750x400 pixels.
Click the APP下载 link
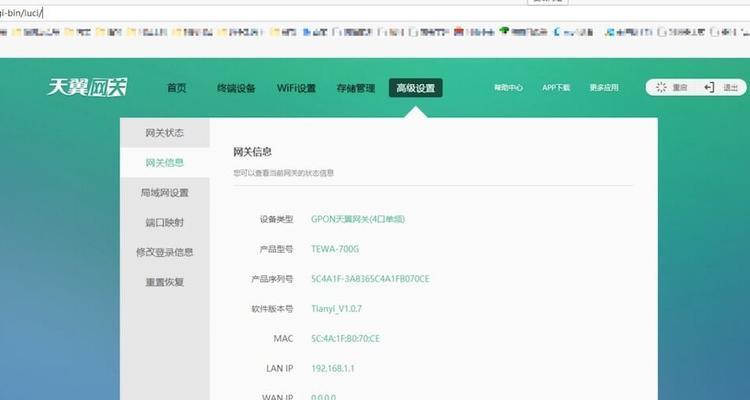(x=556, y=88)
